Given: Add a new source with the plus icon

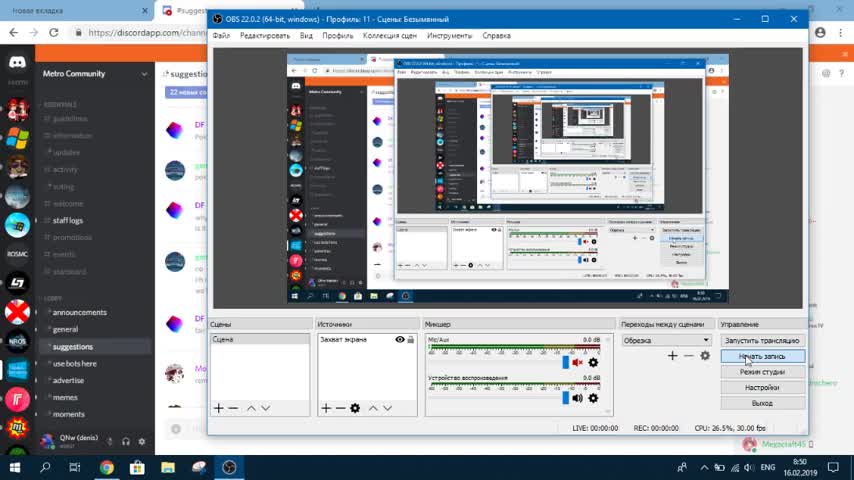Looking at the screenshot, I should pos(326,408).
